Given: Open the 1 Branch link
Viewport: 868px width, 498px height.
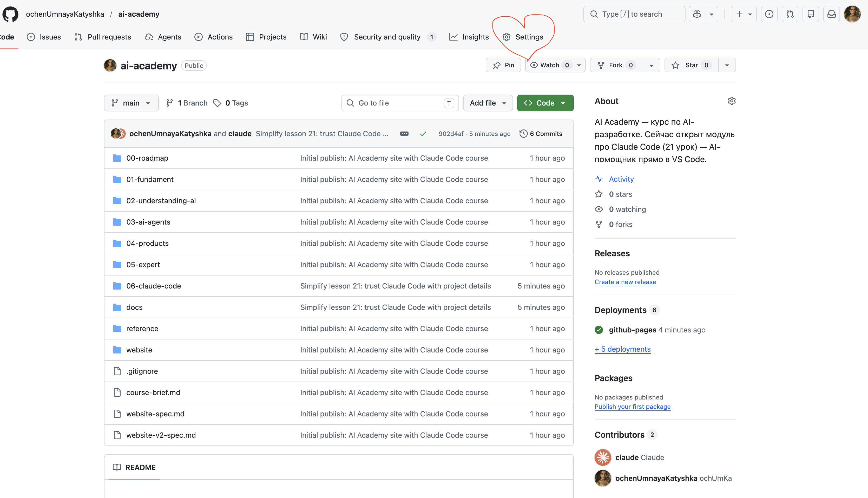Looking at the screenshot, I should pyautogui.click(x=187, y=103).
